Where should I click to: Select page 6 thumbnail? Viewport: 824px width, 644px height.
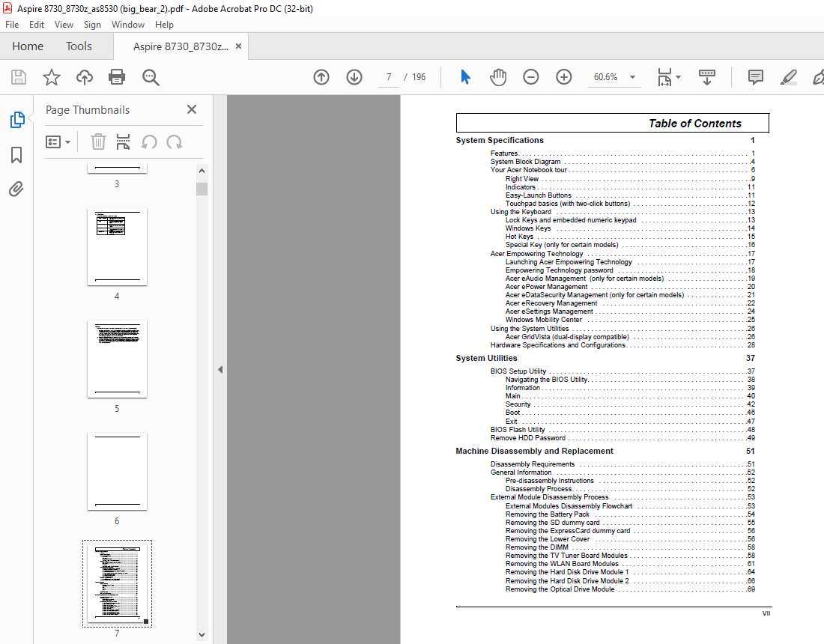117,472
